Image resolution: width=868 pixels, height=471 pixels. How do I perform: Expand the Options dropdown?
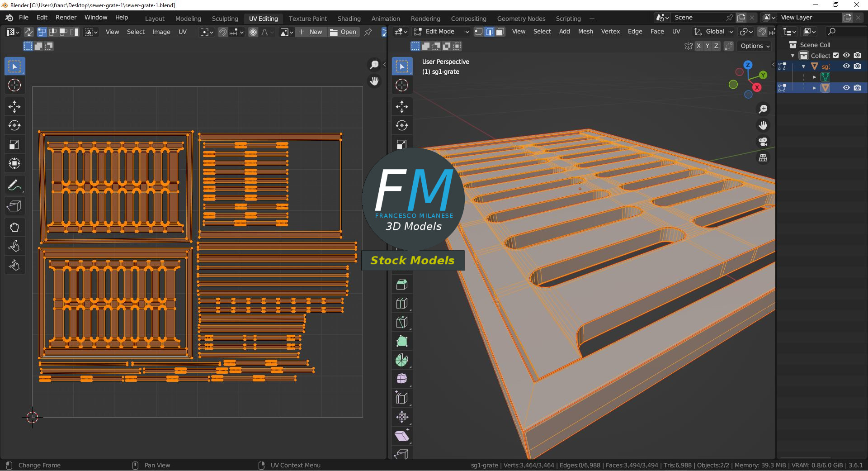[755, 46]
